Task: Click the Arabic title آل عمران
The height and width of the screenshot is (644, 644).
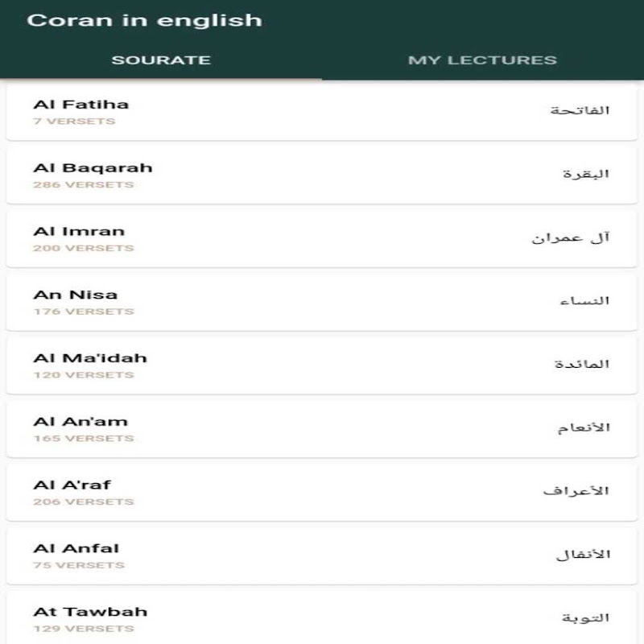Action: click(570, 237)
